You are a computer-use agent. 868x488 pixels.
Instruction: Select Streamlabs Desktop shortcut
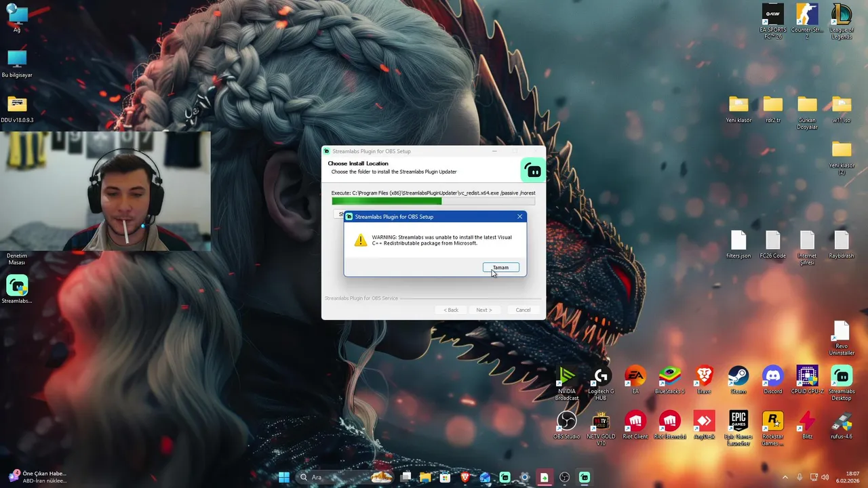point(842,384)
